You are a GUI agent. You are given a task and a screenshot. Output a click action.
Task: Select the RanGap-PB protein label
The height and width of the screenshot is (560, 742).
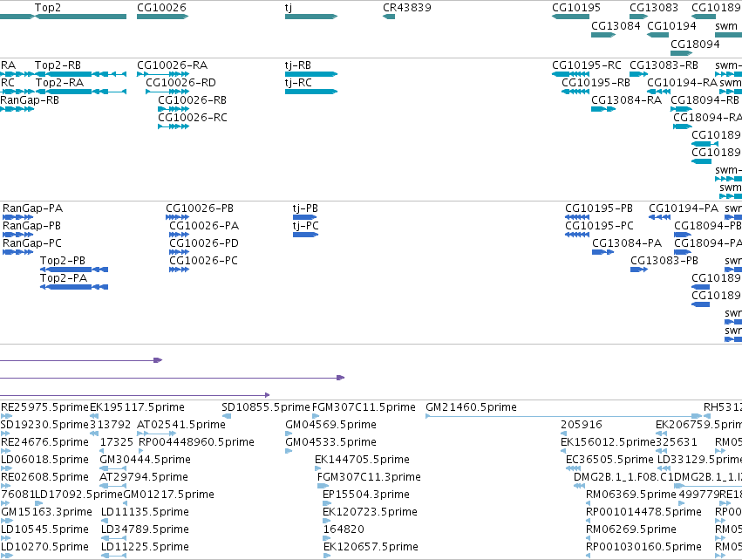[31, 226]
